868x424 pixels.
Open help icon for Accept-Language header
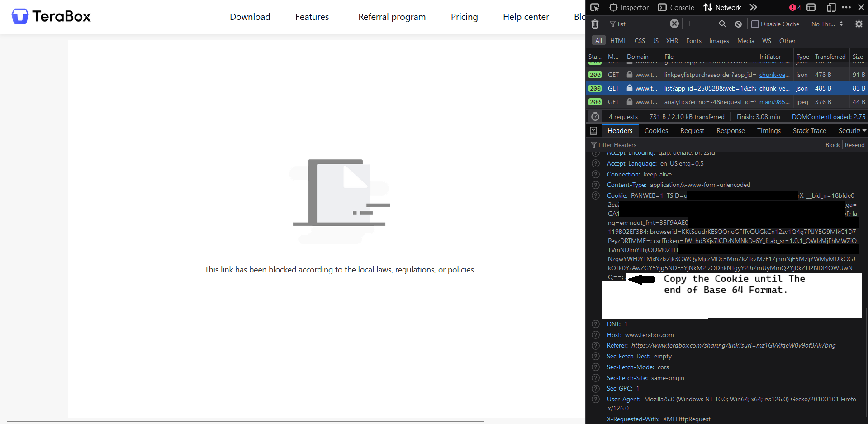point(596,163)
